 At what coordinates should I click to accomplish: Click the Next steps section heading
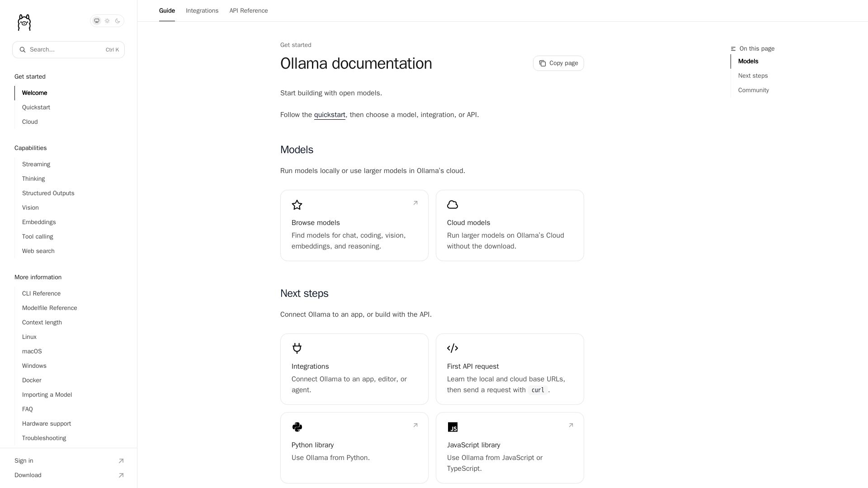(304, 293)
